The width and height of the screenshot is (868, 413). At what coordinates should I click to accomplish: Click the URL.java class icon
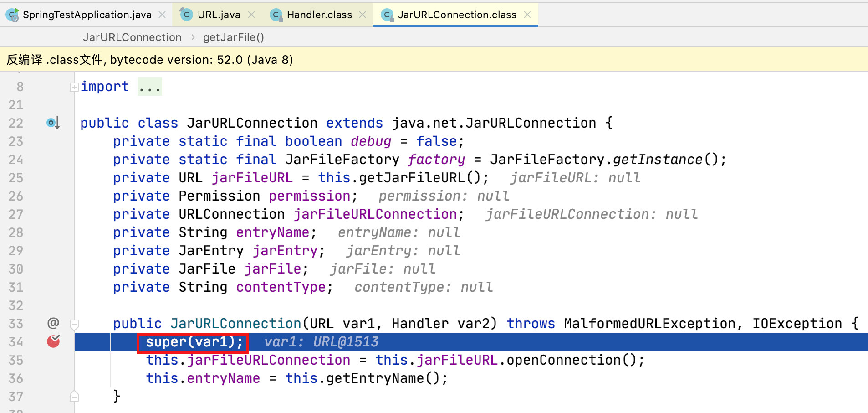click(x=186, y=15)
